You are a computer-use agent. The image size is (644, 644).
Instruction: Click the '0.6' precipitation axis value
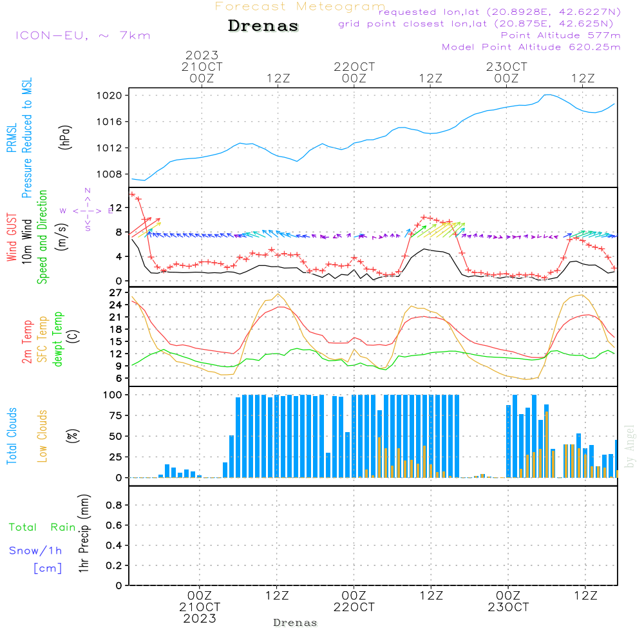[114, 526]
